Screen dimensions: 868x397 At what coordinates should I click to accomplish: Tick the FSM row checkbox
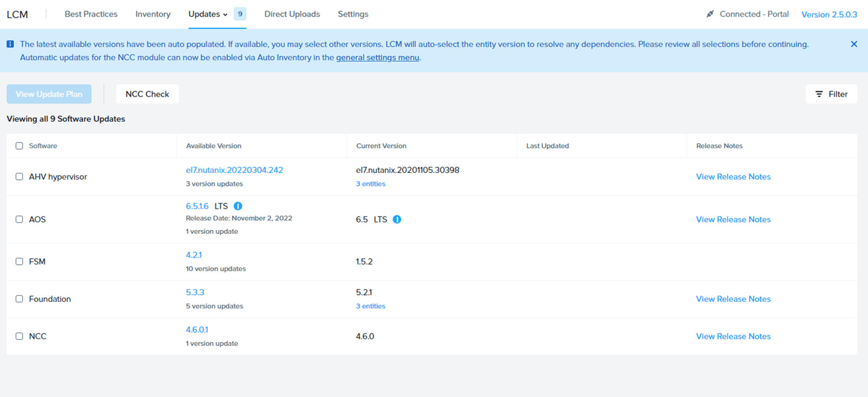click(19, 261)
